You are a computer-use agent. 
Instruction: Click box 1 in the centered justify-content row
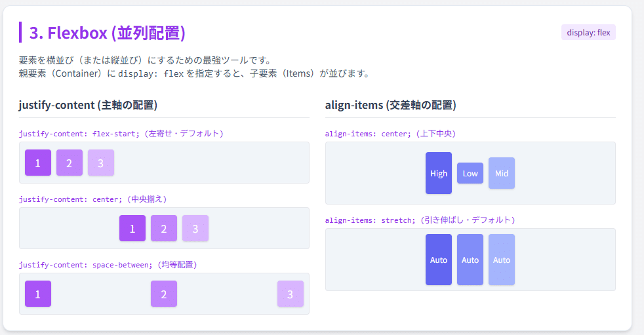point(132,228)
